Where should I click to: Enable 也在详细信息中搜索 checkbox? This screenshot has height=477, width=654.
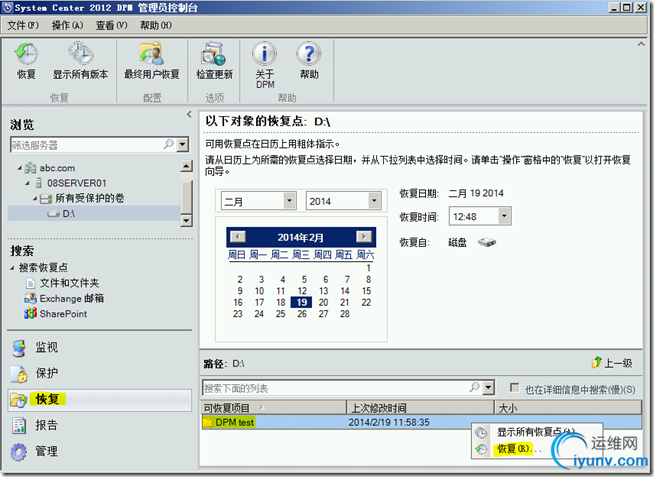tap(515, 388)
